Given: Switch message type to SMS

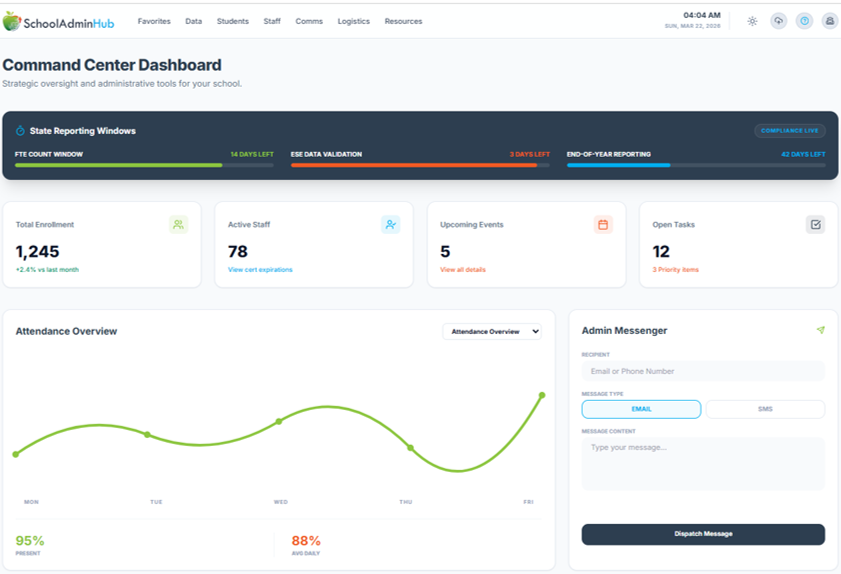Looking at the screenshot, I should coord(765,409).
